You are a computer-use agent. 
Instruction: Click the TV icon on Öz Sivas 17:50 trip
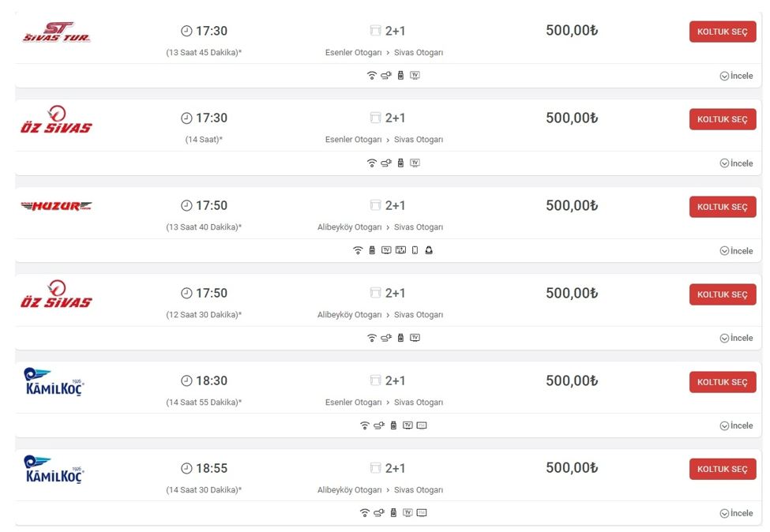tap(415, 338)
